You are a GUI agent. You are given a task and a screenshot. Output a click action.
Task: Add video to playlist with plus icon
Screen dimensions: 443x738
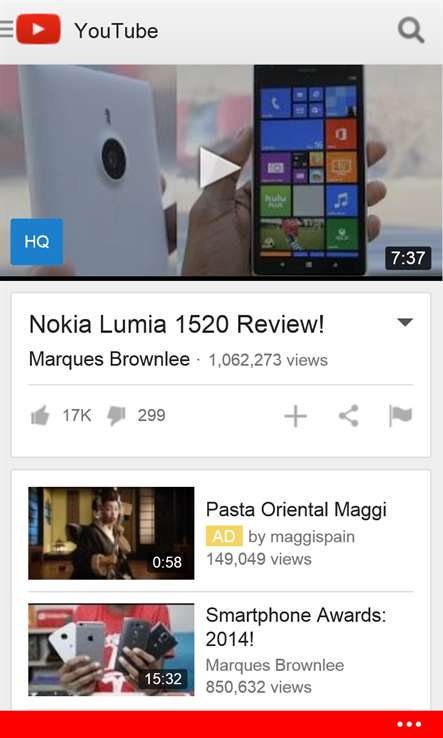click(x=296, y=416)
